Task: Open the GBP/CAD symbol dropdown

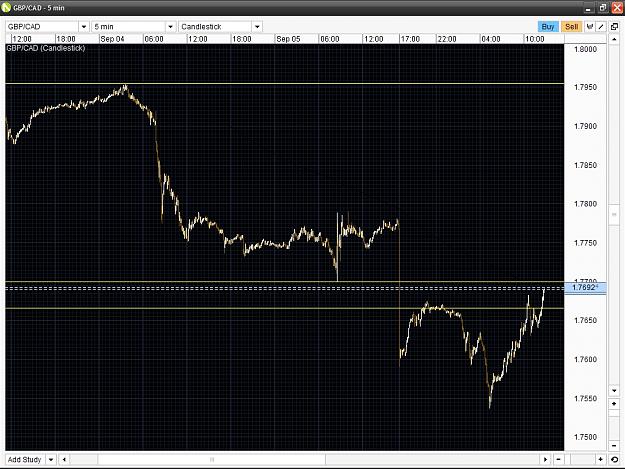Action: click(84, 27)
